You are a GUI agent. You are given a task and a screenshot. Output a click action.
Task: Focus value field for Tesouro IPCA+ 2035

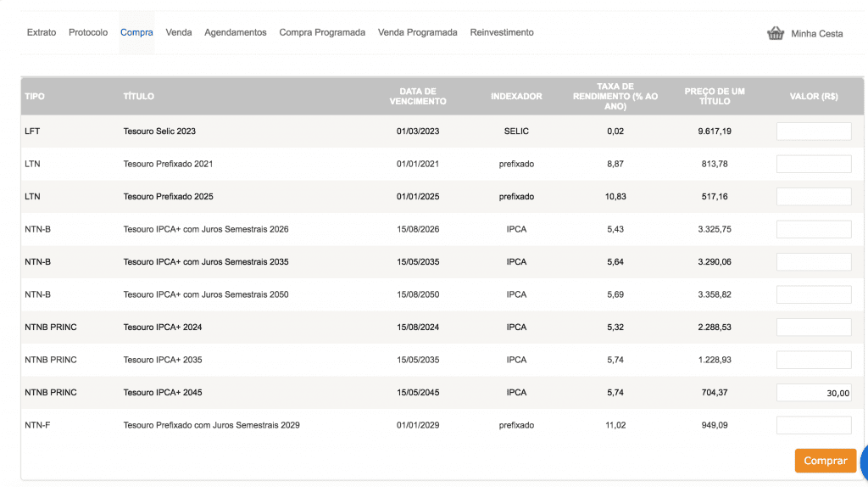point(814,360)
